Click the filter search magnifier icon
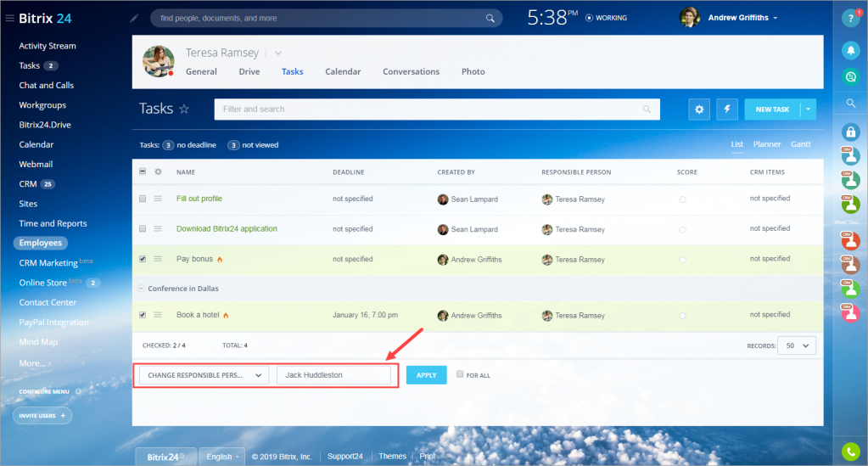868x466 pixels. 647,109
